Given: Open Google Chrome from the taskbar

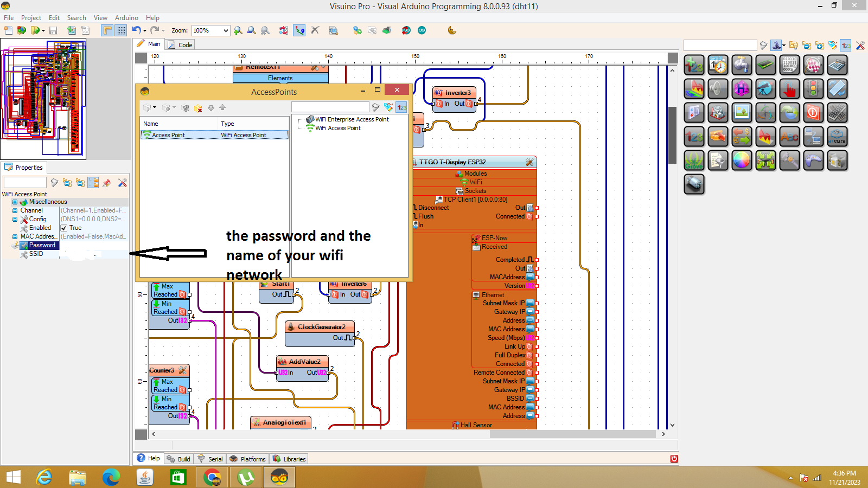Looking at the screenshot, I should (212, 477).
